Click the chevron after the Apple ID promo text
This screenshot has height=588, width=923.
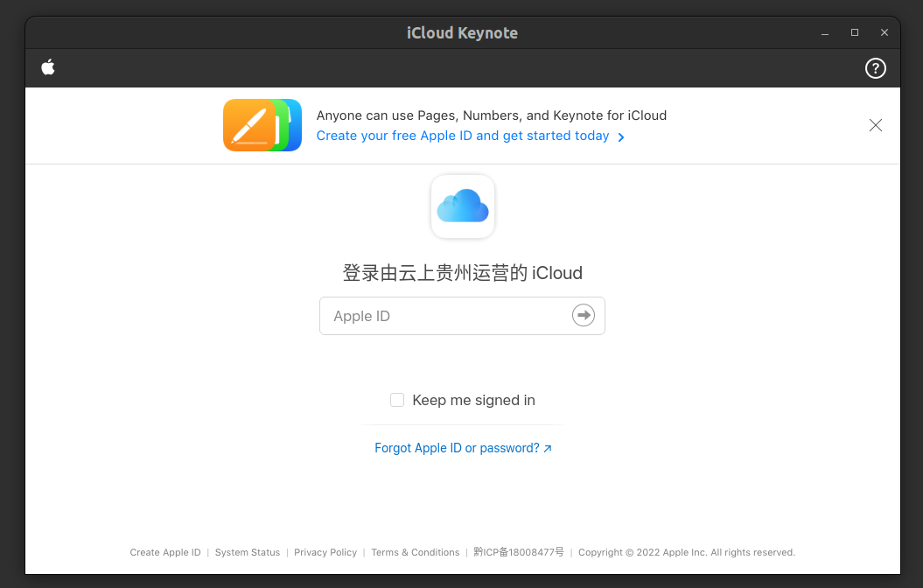coord(621,136)
